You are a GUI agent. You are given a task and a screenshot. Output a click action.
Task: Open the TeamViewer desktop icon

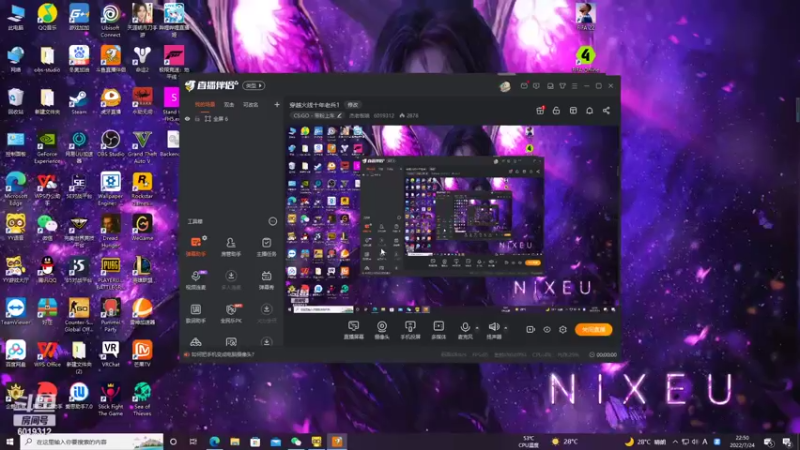pyautogui.click(x=15, y=311)
